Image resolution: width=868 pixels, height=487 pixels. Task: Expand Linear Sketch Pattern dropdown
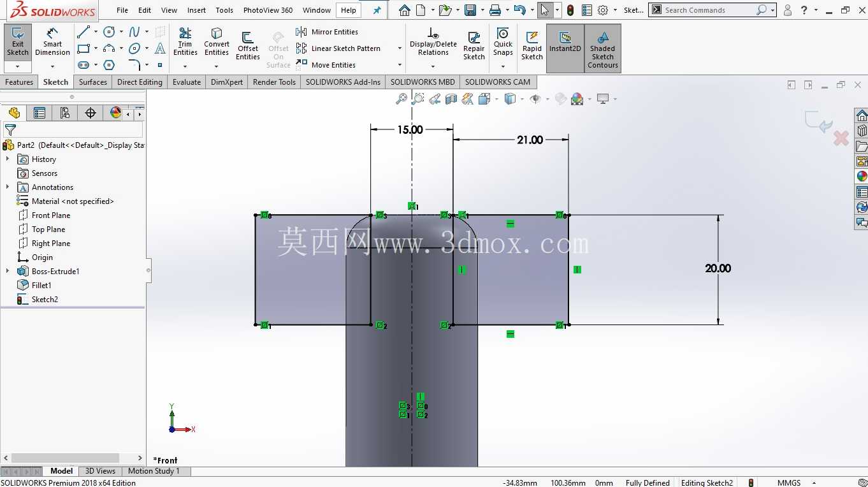(x=400, y=48)
